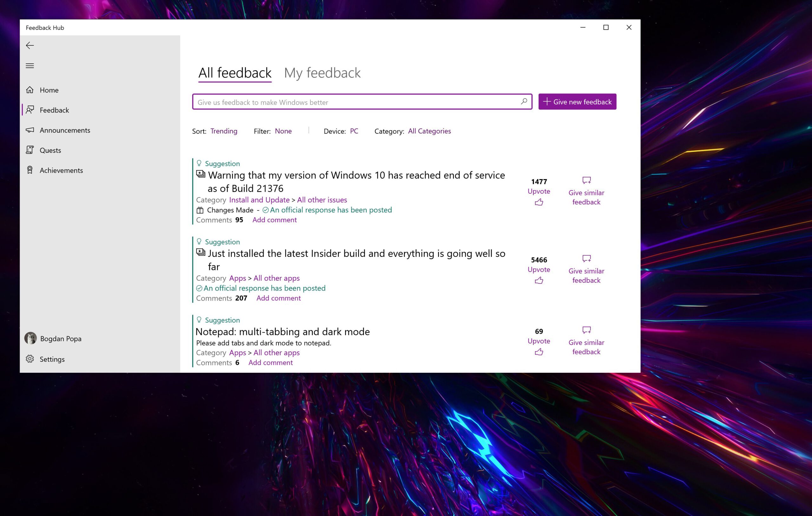Switch to the My feedback tab
The height and width of the screenshot is (516, 812).
pos(322,72)
